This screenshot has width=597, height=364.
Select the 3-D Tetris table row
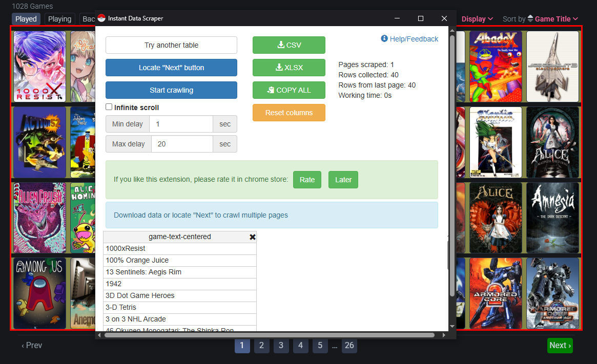coord(180,308)
